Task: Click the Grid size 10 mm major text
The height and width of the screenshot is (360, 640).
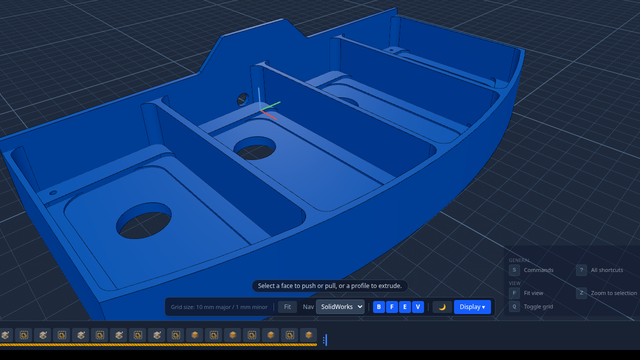Action: point(219,307)
